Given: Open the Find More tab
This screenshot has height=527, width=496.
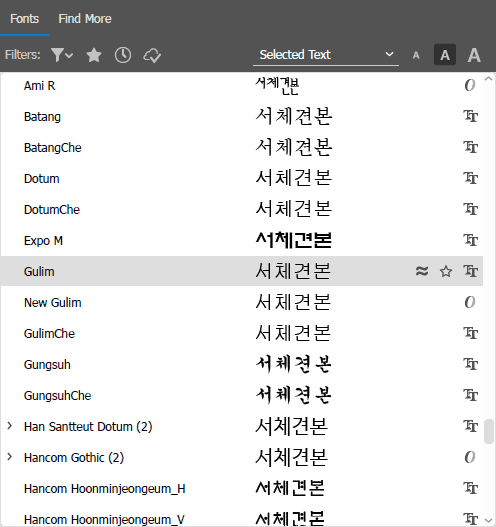Looking at the screenshot, I should (x=85, y=19).
